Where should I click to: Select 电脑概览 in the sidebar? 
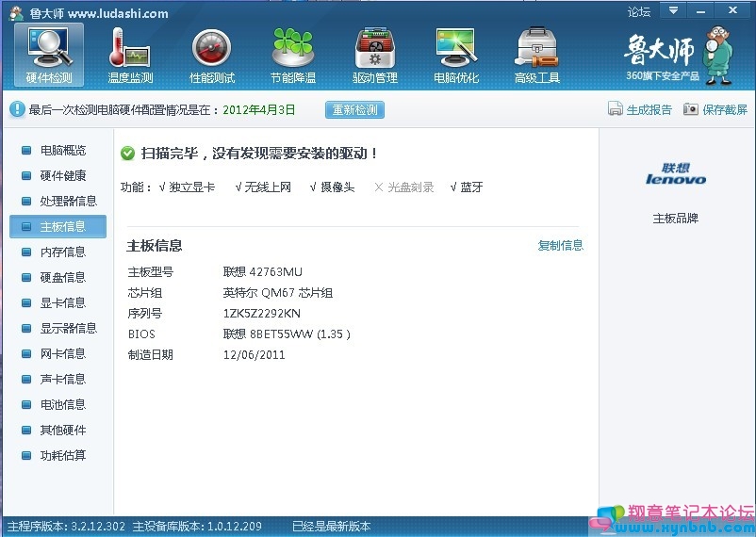[x=58, y=151]
